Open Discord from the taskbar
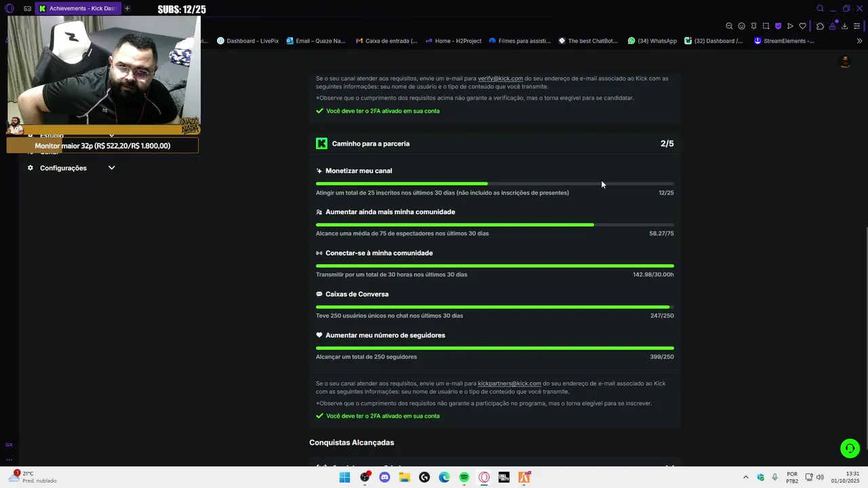868x488 pixels. [x=384, y=477]
